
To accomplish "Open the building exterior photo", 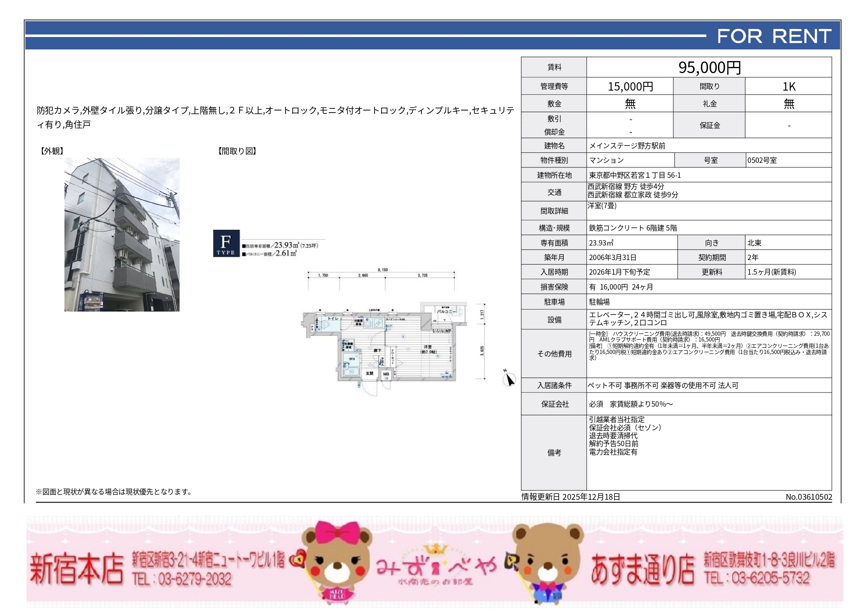I will point(122,235).
